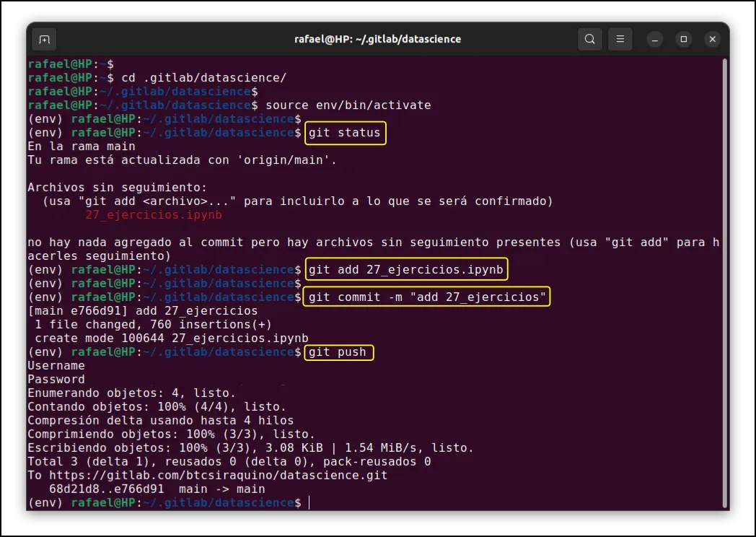This screenshot has width=756, height=537.
Task: Open a new terminal tab
Action: pos(44,40)
